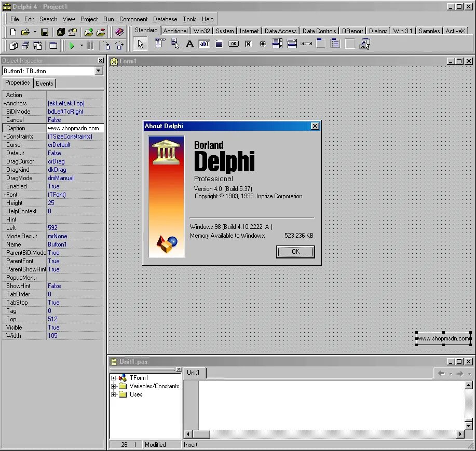Image resolution: width=476 pixels, height=451 pixels.
Task: Switch to the Data Controls palette tab
Action: click(319, 31)
